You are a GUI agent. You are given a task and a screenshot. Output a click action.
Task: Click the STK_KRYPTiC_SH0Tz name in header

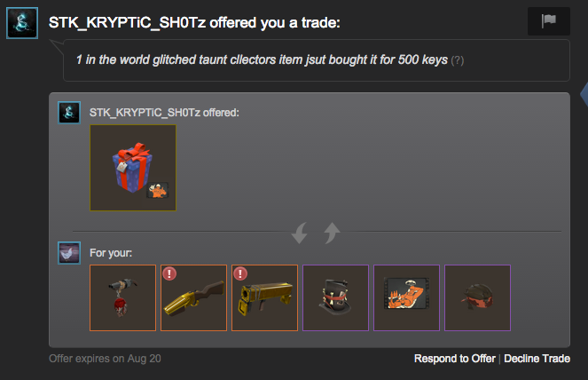coord(127,23)
